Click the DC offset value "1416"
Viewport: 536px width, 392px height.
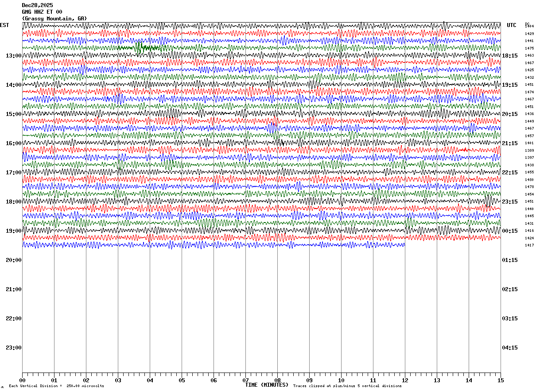point(529,231)
